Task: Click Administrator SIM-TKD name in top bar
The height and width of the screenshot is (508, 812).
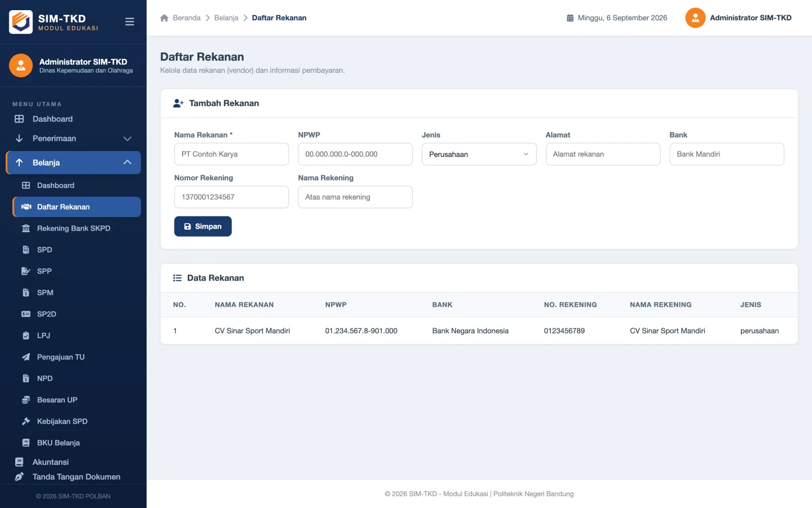Action: pos(751,18)
